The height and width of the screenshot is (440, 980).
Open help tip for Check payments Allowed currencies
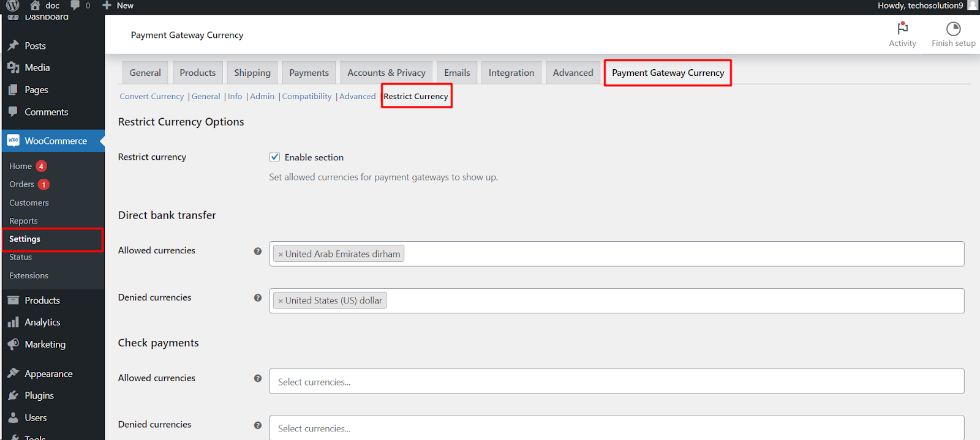(258, 378)
